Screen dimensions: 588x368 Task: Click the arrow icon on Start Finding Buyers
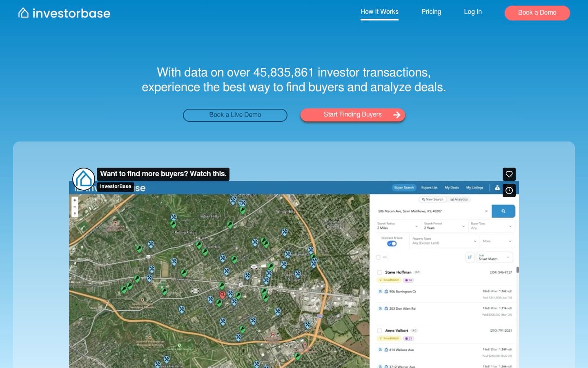396,115
